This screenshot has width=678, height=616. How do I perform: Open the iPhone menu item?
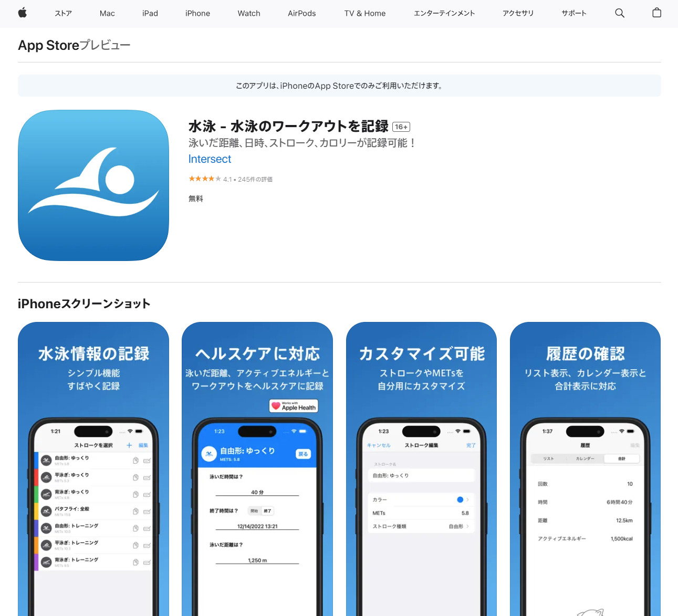pyautogui.click(x=197, y=13)
